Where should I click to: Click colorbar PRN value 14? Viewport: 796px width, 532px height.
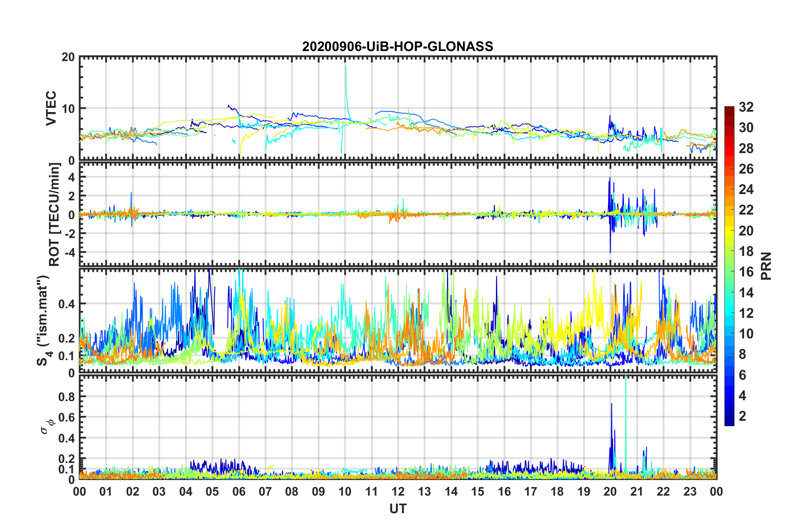point(746,293)
